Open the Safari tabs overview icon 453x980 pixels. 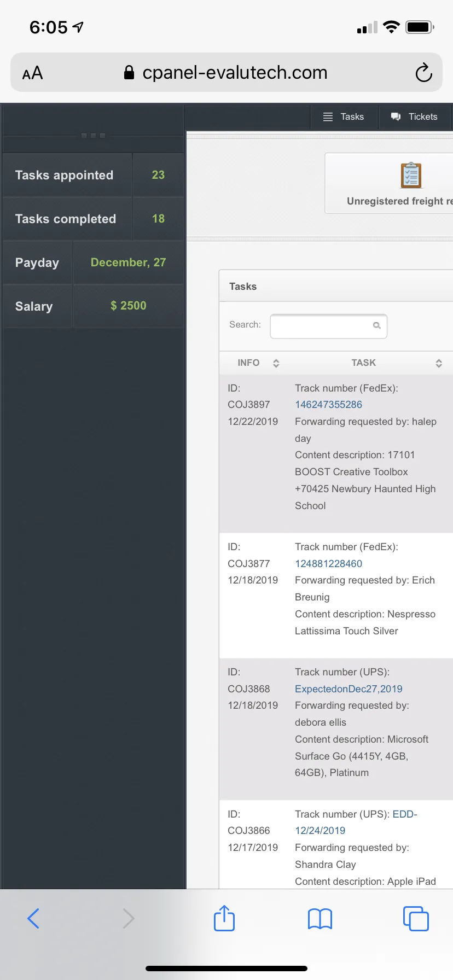click(416, 918)
